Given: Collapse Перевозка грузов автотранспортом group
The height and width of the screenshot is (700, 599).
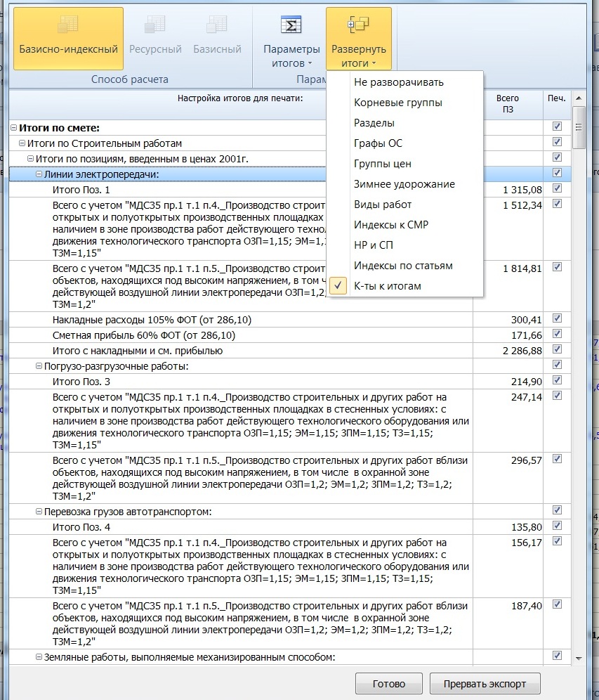Looking at the screenshot, I should 39,512.
